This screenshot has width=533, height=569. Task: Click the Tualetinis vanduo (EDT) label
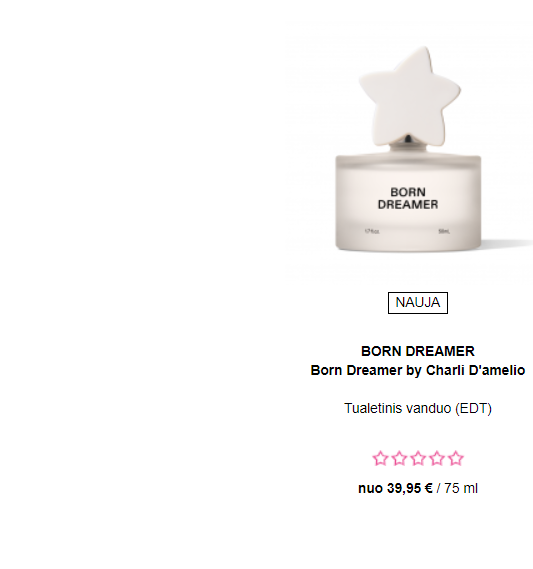[x=418, y=408]
